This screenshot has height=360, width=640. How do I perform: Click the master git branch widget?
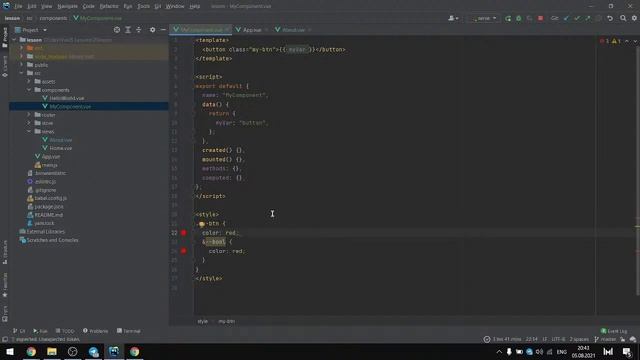tap(605, 340)
